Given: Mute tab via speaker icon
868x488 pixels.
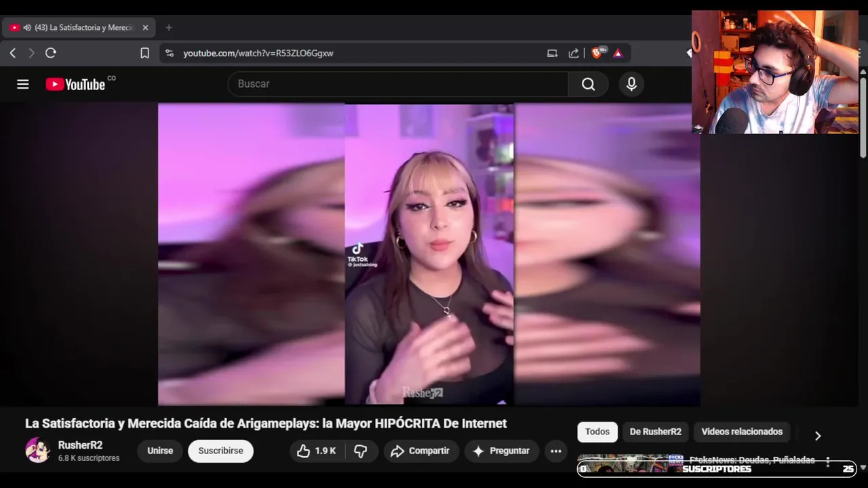Looking at the screenshot, I should (27, 28).
